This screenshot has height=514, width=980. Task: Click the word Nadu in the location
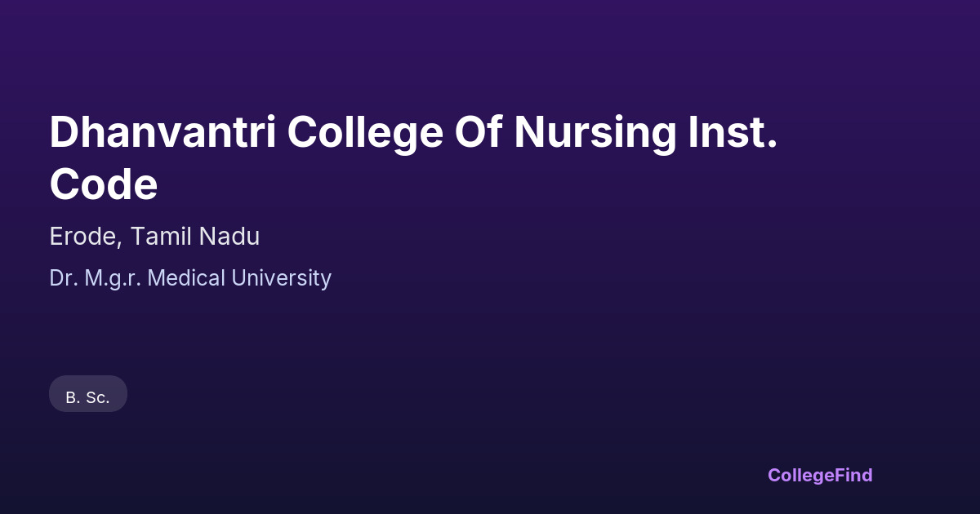228,237
